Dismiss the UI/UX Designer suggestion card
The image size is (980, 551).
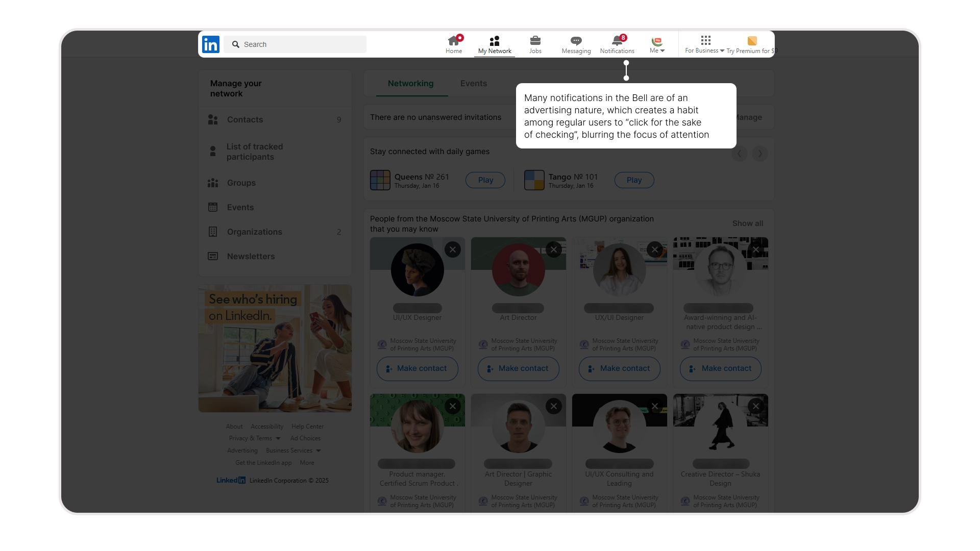(453, 249)
